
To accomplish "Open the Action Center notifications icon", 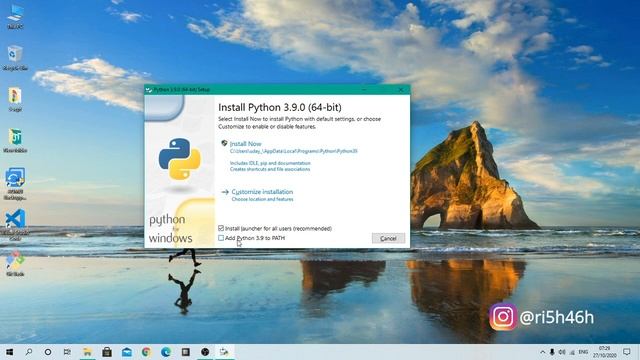I will click(627, 352).
